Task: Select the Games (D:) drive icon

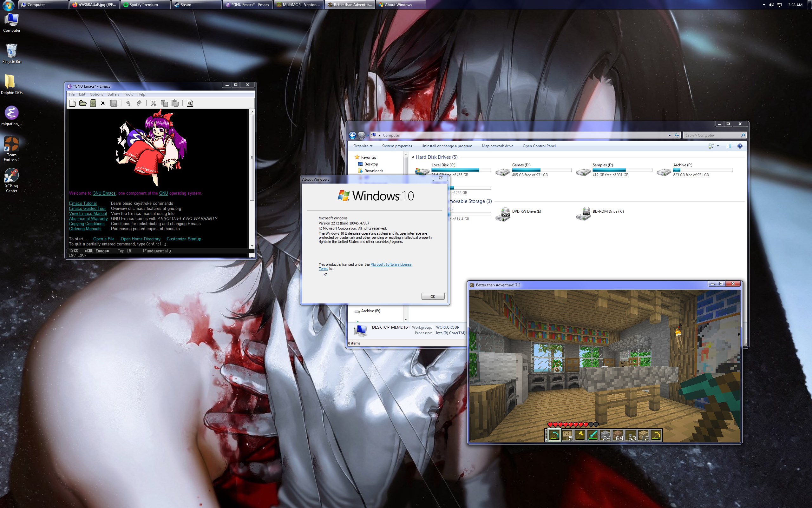Action: point(503,172)
